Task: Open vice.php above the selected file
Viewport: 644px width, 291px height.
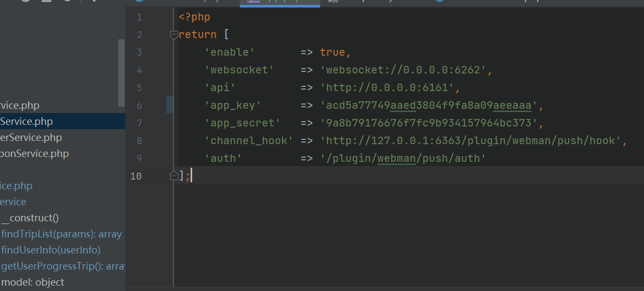Action: tap(20, 106)
